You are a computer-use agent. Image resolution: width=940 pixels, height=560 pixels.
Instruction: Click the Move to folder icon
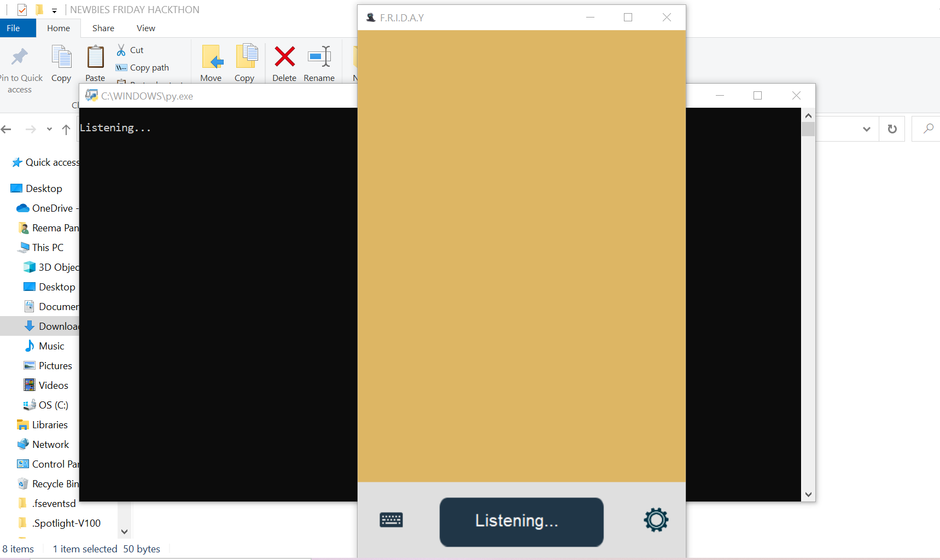click(x=212, y=57)
